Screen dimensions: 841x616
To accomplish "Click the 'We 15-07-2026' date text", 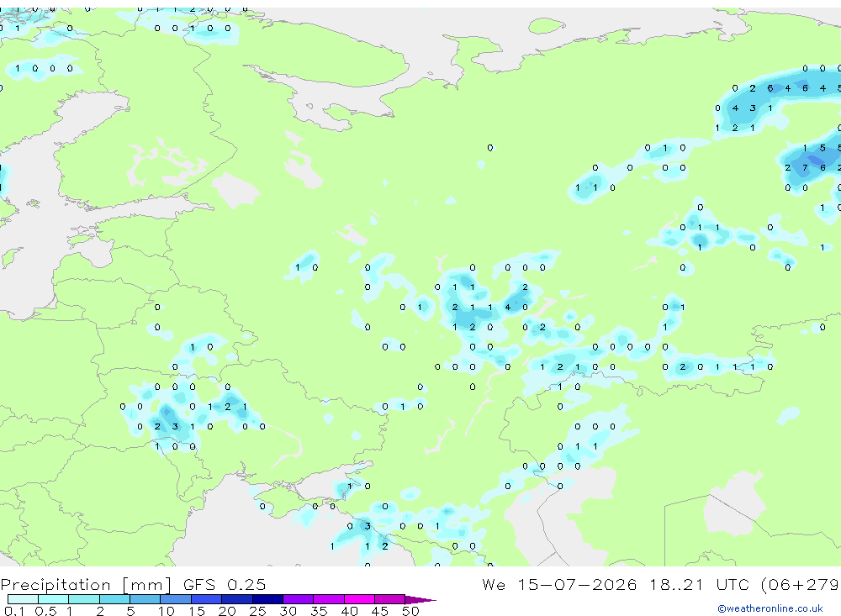I will [559, 584].
